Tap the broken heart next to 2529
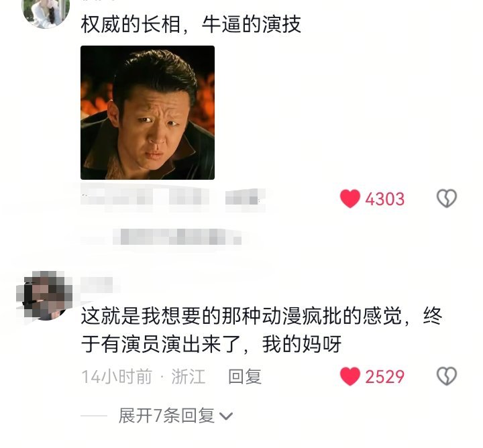483x448 pixels. [x=446, y=376]
